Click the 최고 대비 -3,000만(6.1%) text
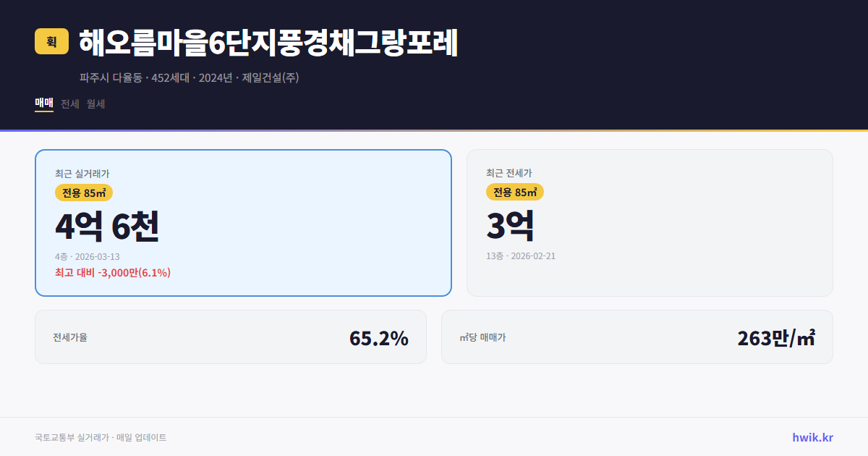868x456 pixels. 112,272
